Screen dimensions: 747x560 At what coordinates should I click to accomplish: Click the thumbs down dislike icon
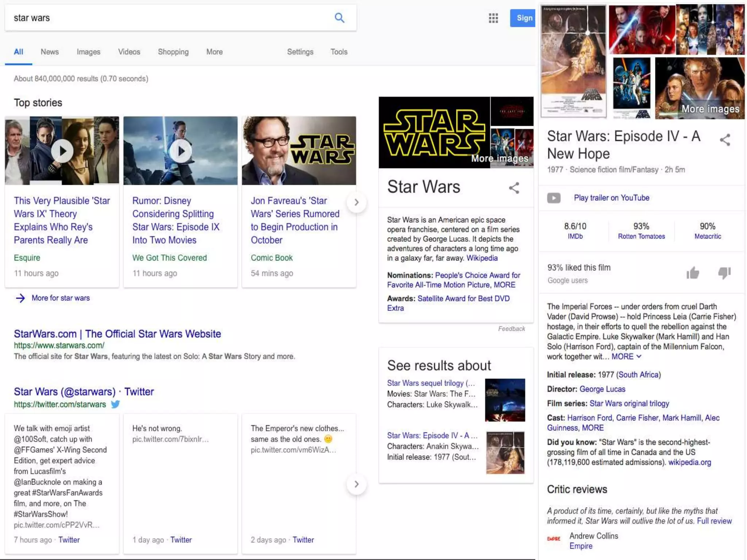click(x=724, y=273)
